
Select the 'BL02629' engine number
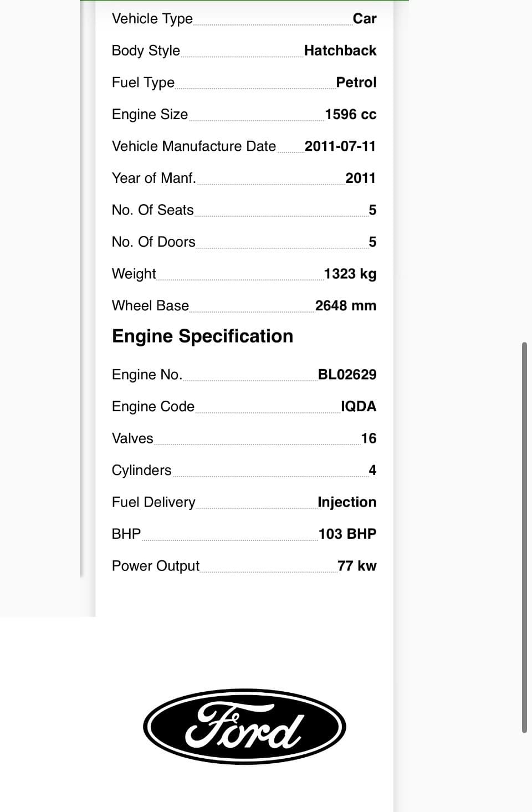tap(347, 375)
